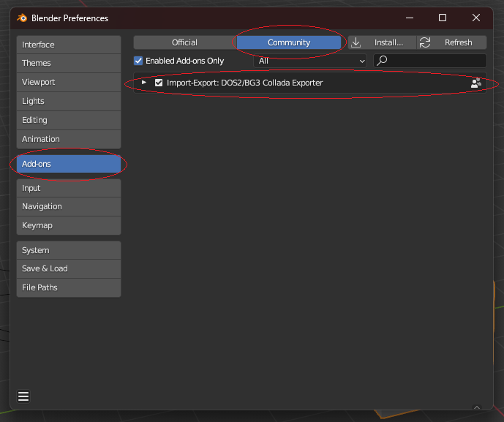Go to File Paths preferences
The width and height of the screenshot is (504, 422).
click(69, 287)
